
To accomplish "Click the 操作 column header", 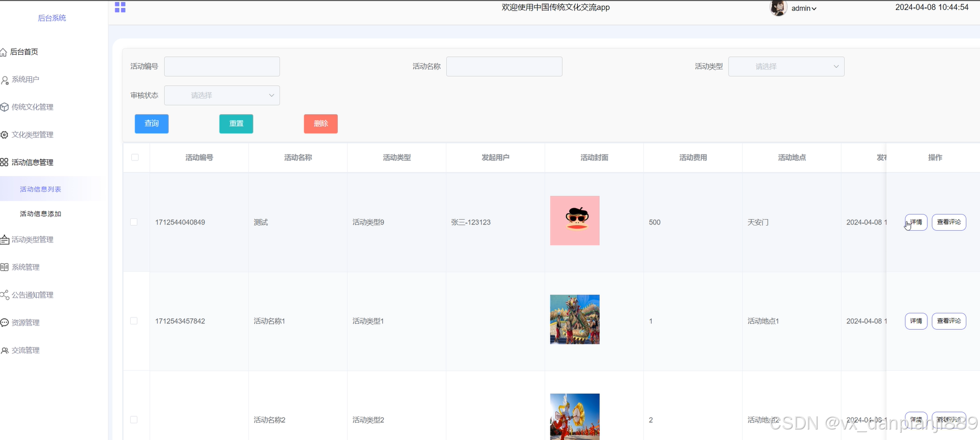I will tap(935, 157).
